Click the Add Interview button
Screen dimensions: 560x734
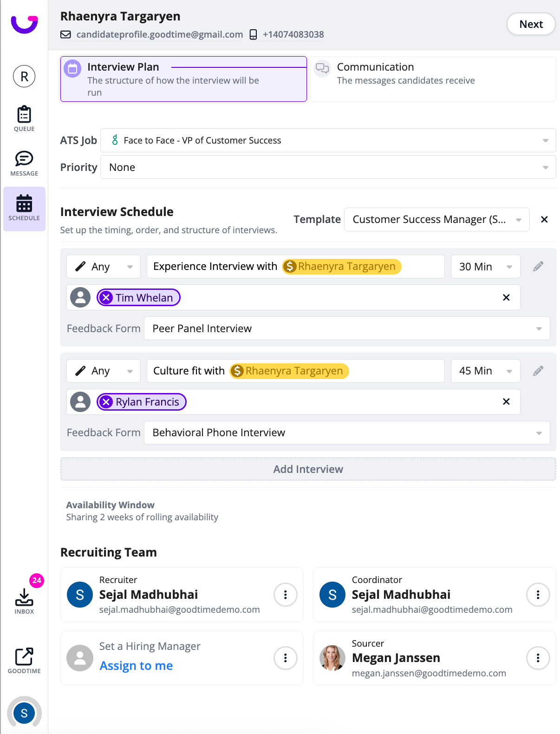coord(308,469)
